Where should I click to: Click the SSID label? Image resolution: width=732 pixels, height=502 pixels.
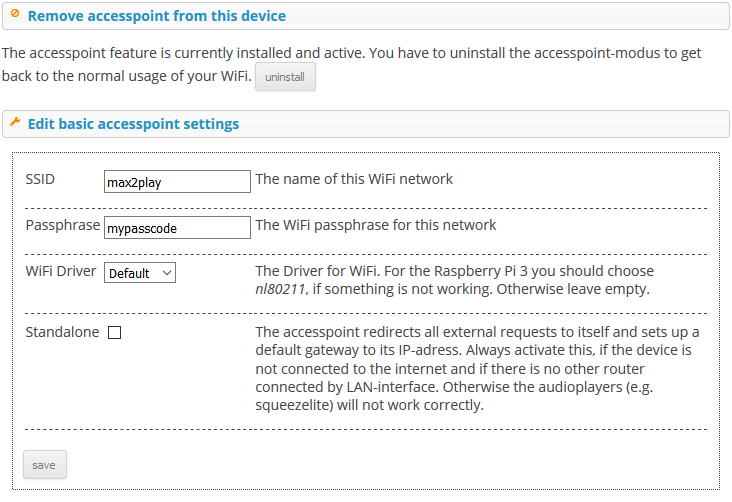pos(40,179)
